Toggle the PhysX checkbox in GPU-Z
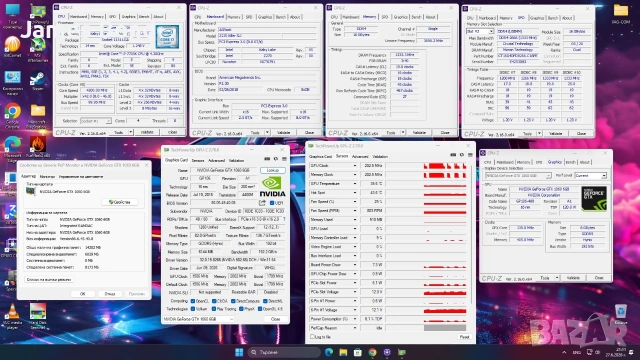The height and width of the screenshot is (360, 640). 241,309
